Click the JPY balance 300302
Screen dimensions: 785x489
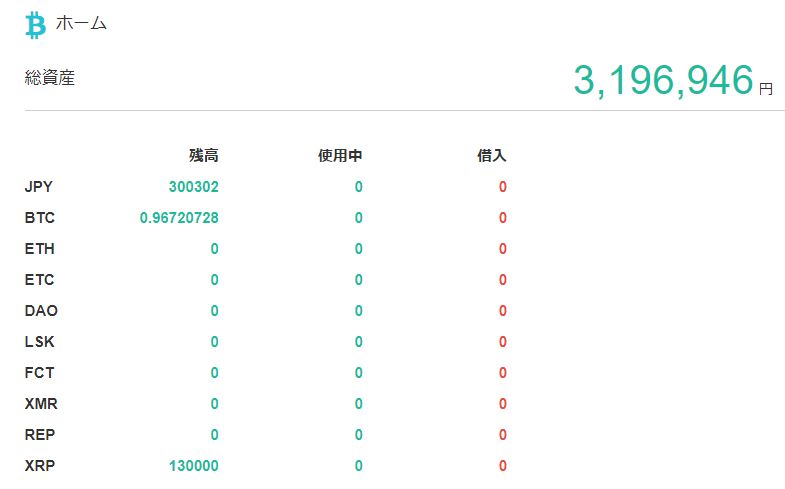[x=193, y=187]
